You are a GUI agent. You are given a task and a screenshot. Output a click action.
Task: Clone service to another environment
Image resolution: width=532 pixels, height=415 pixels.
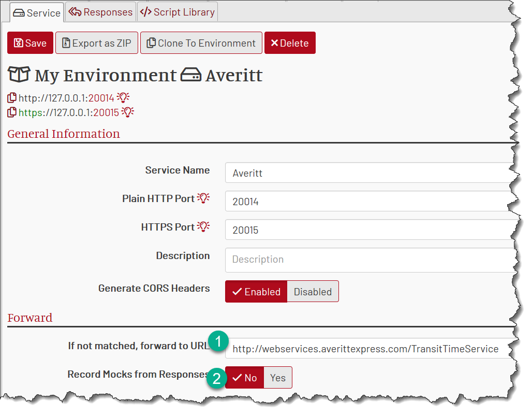pos(201,43)
